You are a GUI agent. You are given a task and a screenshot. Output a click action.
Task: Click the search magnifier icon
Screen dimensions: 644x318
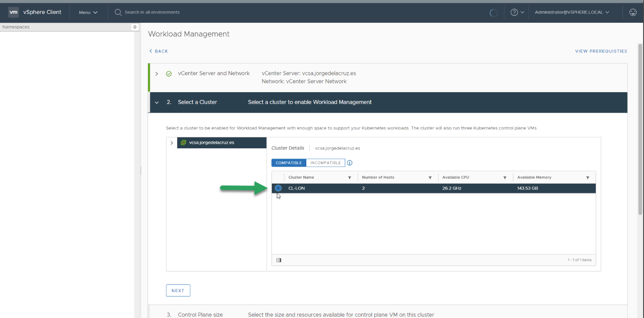click(x=118, y=12)
